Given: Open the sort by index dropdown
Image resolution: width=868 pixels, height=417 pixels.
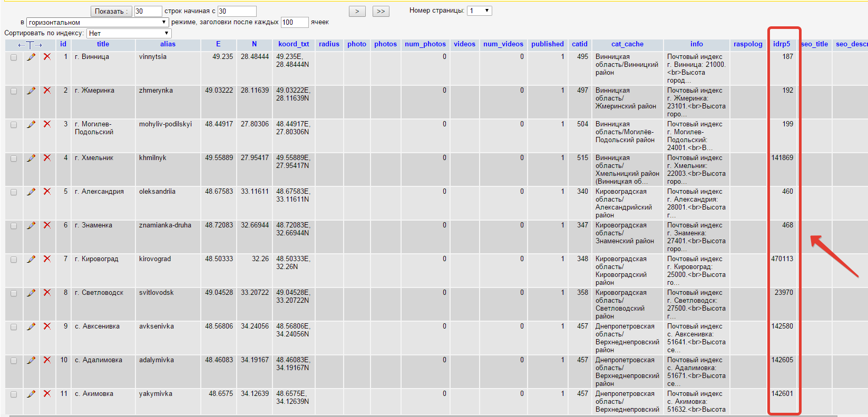Looking at the screenshot, I should click(x=129, y=33).
